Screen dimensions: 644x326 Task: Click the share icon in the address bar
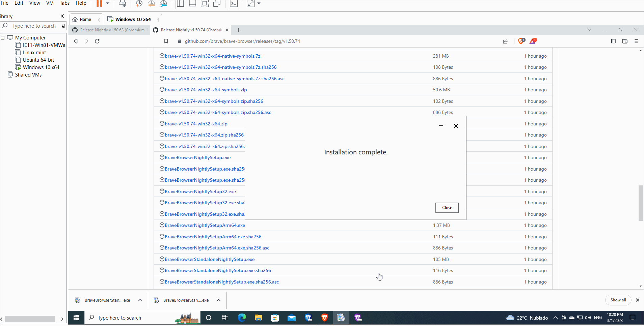click(x=506, y=41)
